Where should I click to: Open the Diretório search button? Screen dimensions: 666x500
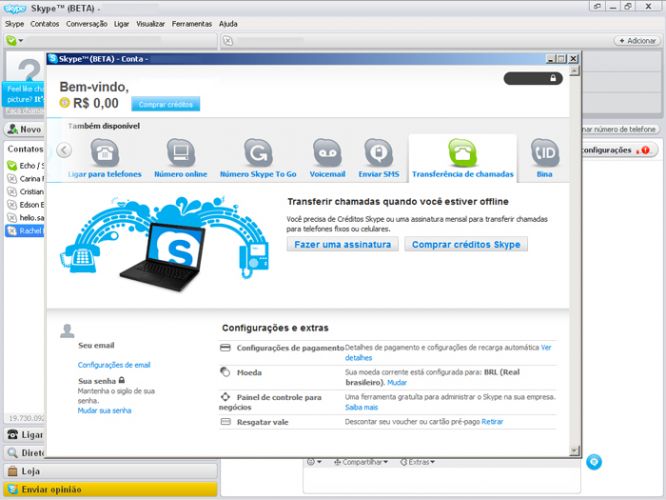point(25,453)
